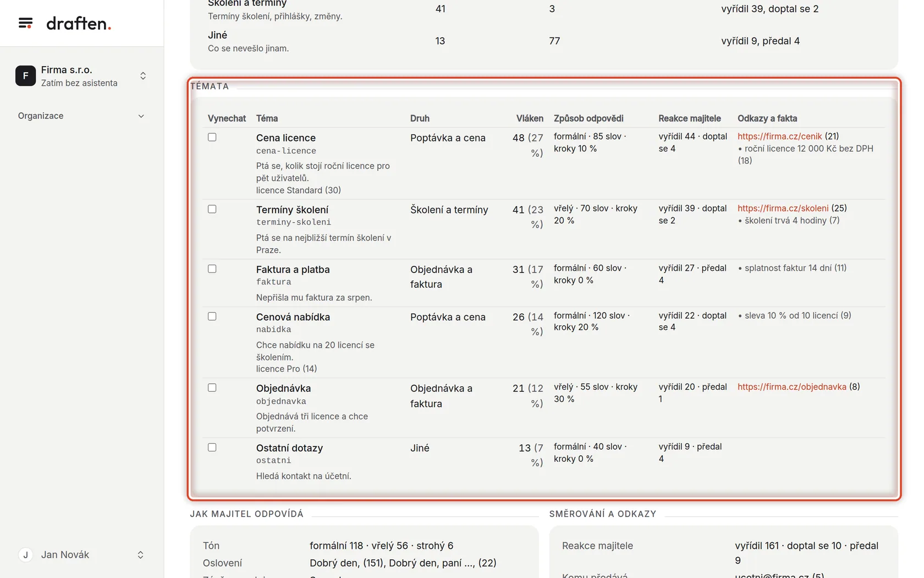Click the Vláken column header
Image resolution: width=924 pixels, height=578 pixels.
[530, 118]
